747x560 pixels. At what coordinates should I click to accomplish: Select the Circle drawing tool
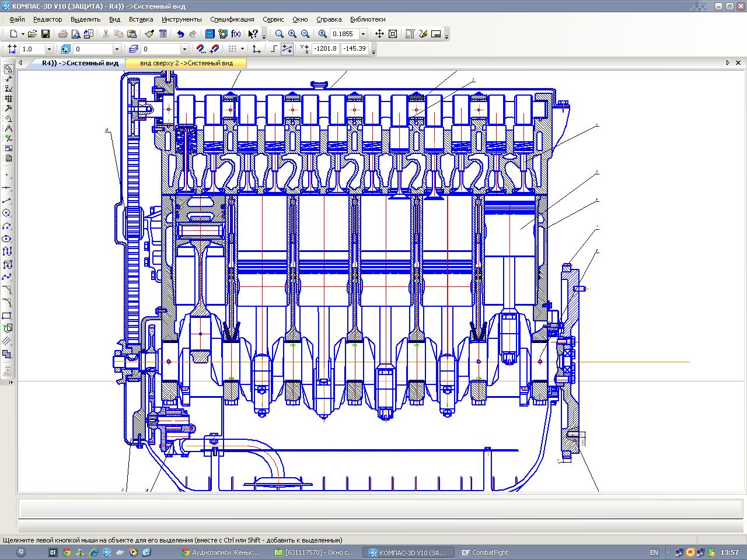point(8,213)
